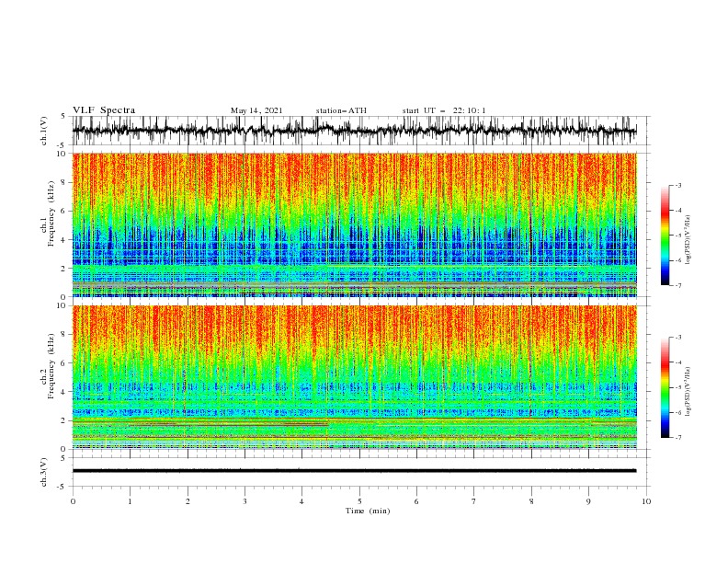Click the ch.1 spectrogram color bar
Screen dimensions: 728x563
665,236
